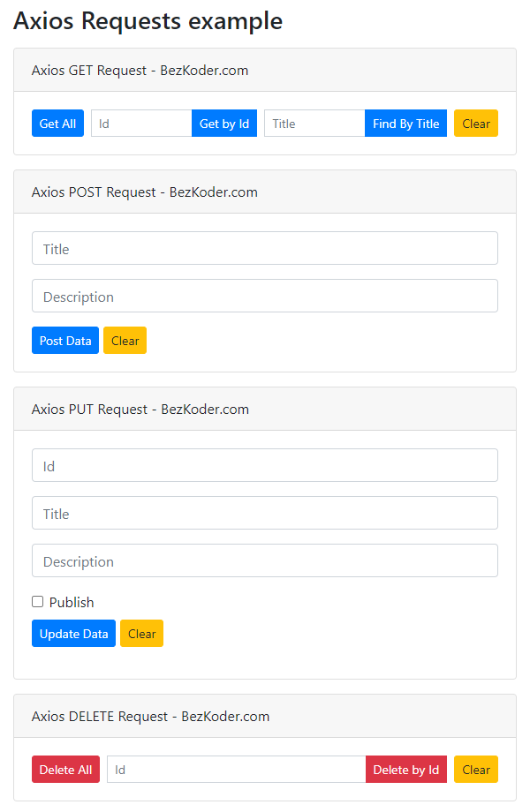This screenshot has height=812, width=530.
Task: Focus the Title field in POST section
Action: (265, 248)
